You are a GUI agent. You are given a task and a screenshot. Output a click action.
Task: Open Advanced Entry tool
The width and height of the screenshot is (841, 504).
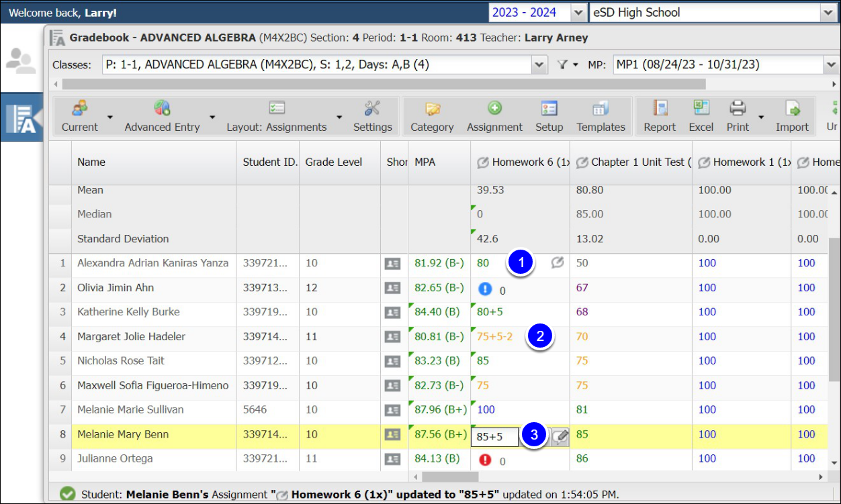pyautogui.click(x=162, y=116)
